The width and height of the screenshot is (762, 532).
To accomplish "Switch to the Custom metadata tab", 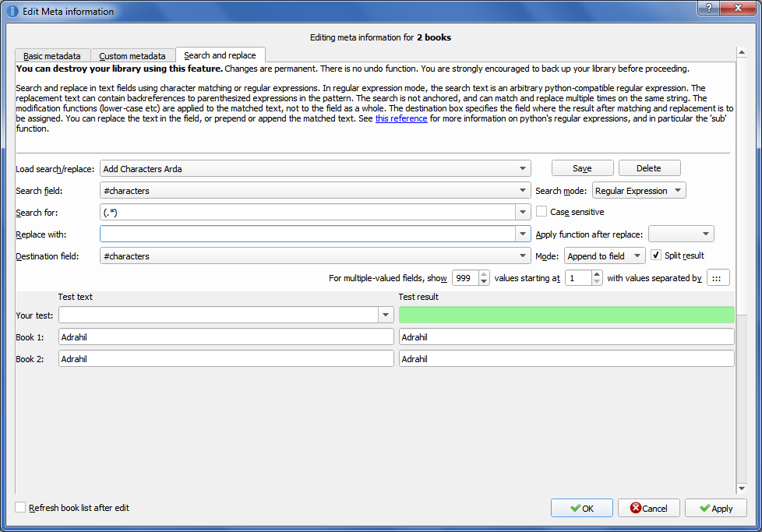I will pyautogui.click(x=132, y=56).
